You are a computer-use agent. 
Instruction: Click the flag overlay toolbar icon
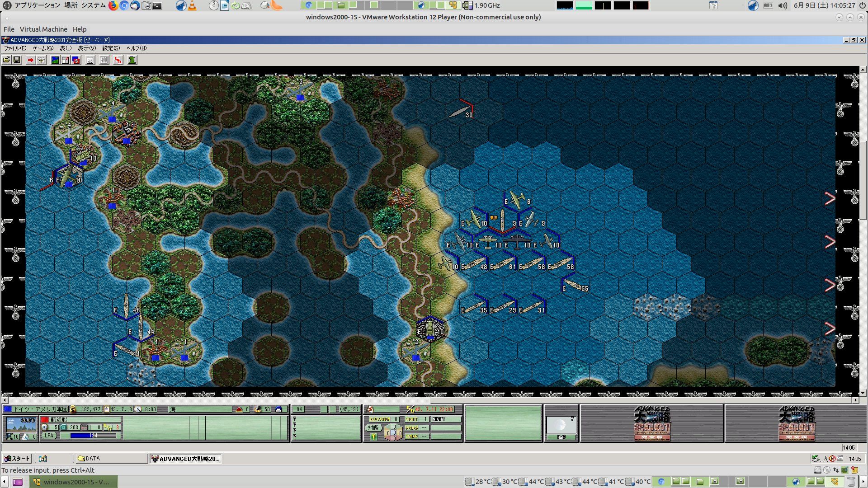76,60
